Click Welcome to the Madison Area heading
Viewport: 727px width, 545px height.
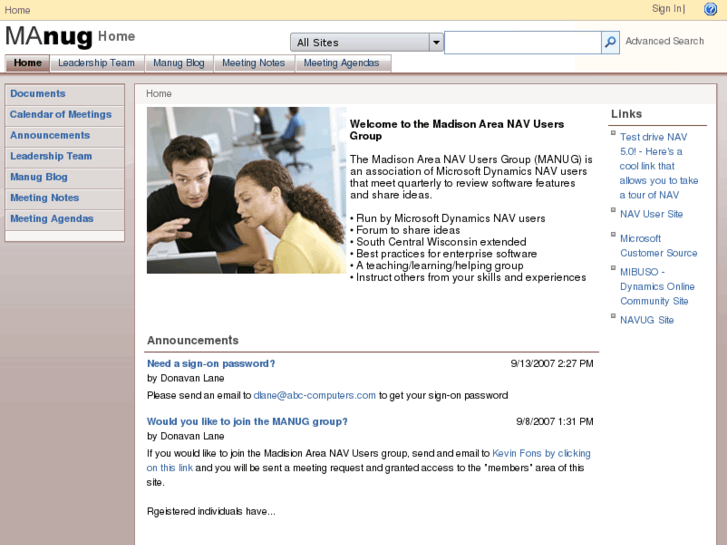tap(457, 130)
